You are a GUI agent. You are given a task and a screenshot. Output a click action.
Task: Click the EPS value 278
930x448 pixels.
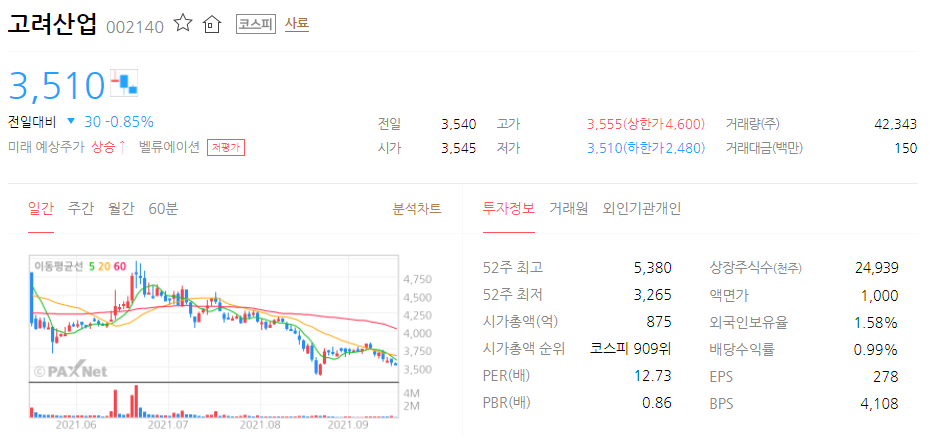[x=888, y=376]
